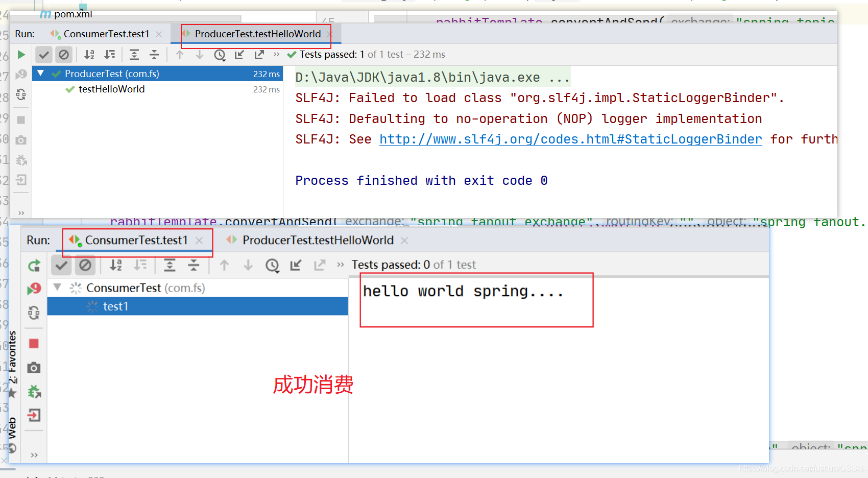The height and width of the screenshot is (478, 868).
Task: Expand all tests in the ProducerTest results toolbar
Action: coord(134,55)
